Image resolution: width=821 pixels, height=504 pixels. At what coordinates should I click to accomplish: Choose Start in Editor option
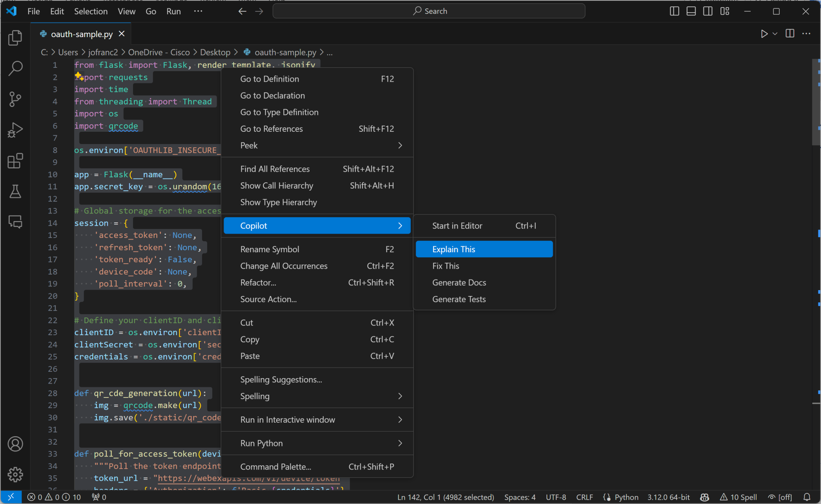coord(484,226)
